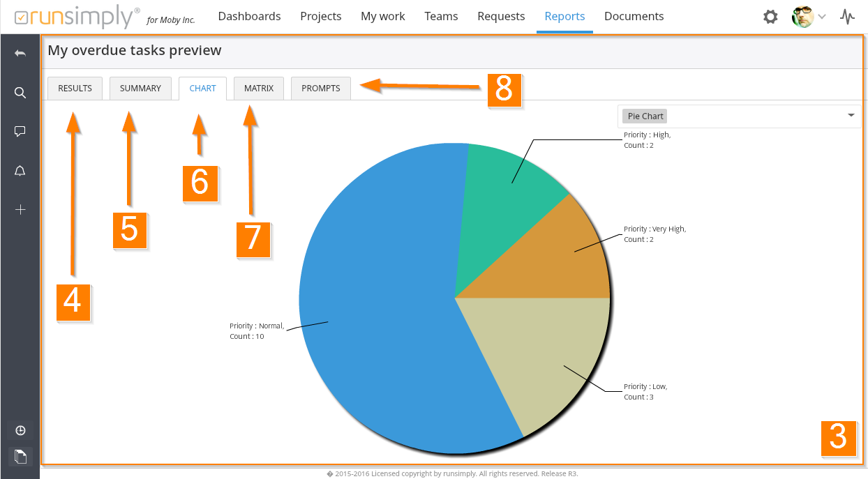Screen dimensions: 868x479
Task: Open settings with the gear icon
Action: pyautogui.click(x=770, y=17)
